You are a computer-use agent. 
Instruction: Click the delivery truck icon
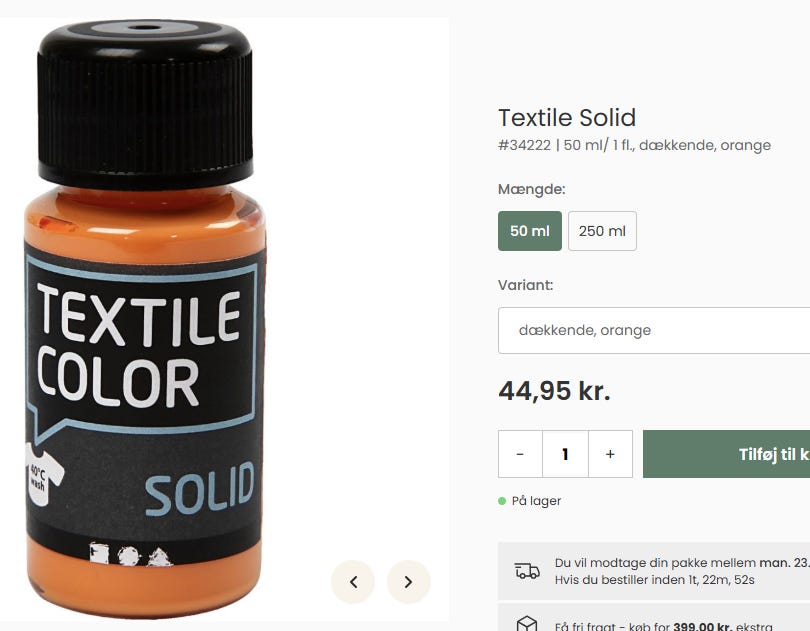pyautogui.click(x=527, y=571)
